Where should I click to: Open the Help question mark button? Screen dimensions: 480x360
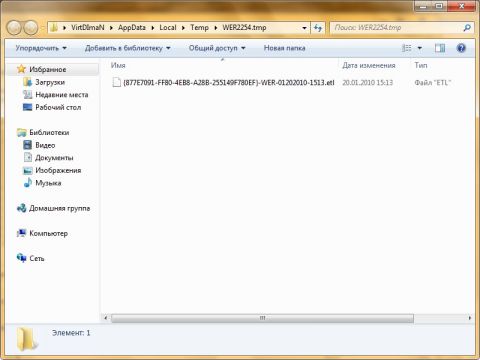tap(461, 48)
